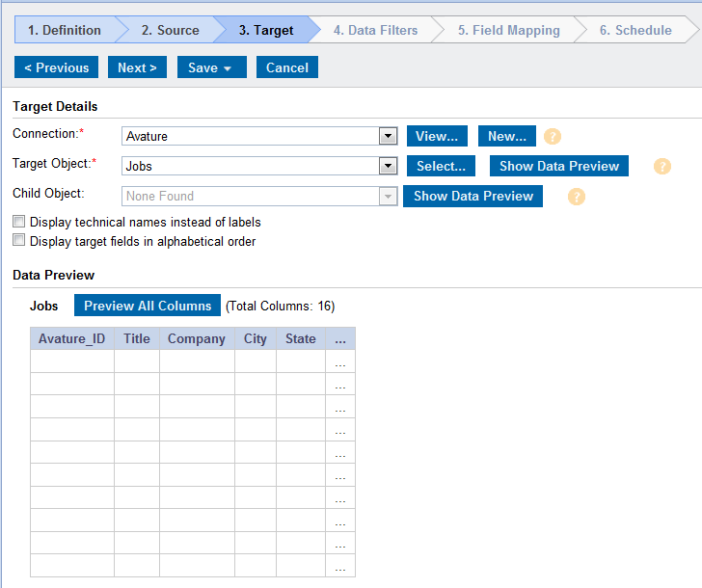Open help icon next to Target Object row
The width and height of the screenshot is (702, 588).
tap(662, 167)
